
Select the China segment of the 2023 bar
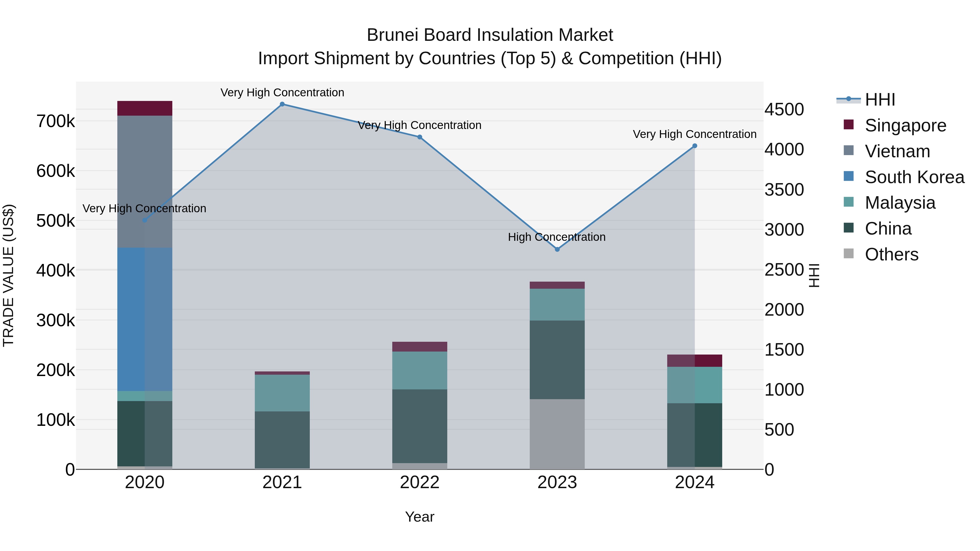tap(557, 360)
